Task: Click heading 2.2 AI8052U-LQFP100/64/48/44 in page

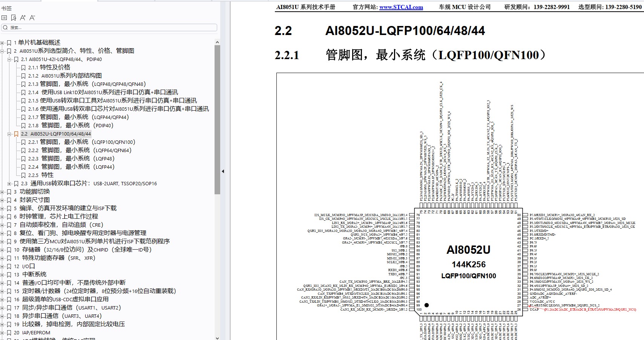Action: click(x=380, y=31)
